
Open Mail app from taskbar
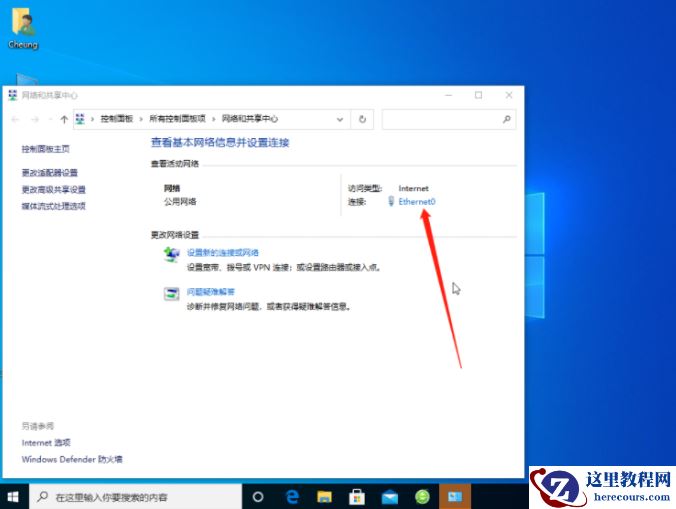click(390, 497)
